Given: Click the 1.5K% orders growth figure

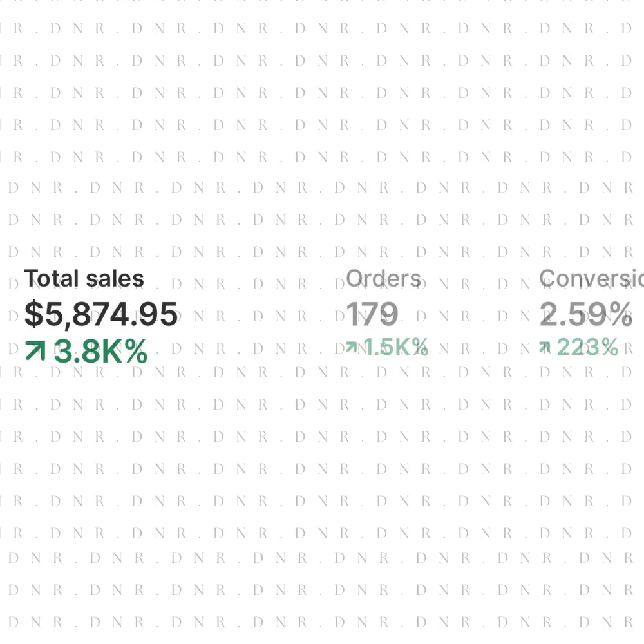Looking at the screenshot, I should 396,348.
